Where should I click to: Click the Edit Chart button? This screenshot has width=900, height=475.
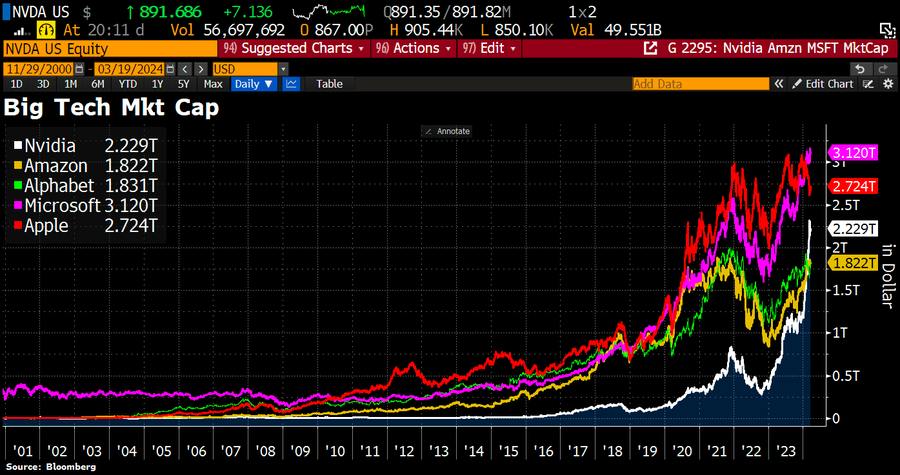(823, 84)
